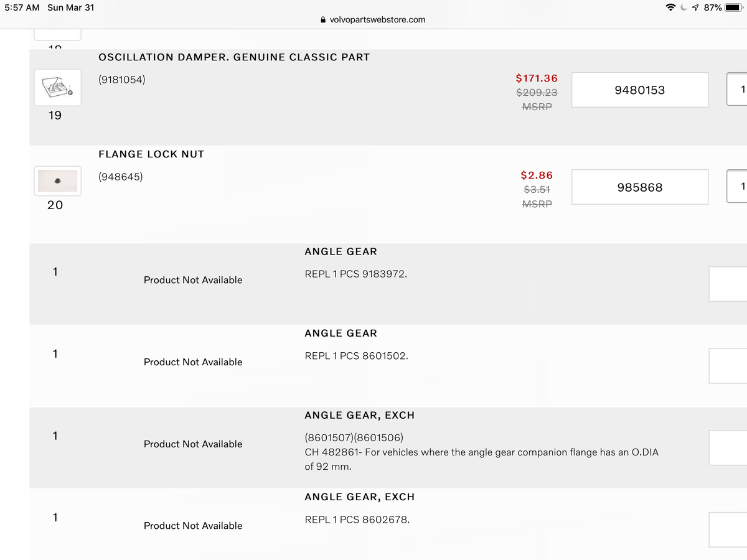Image resolution: width=747 pixels, height=560 pixels.
Task: Tap the battery indicator icon
Action: (735, 7)
